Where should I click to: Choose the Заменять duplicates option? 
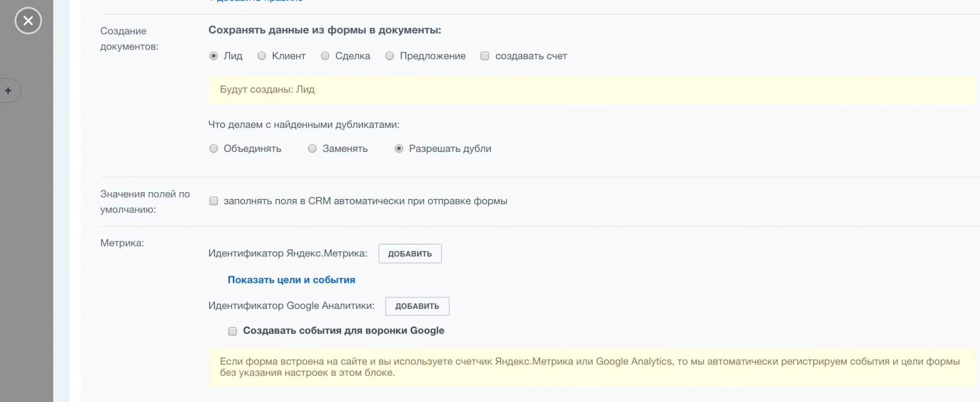[312, 149]
